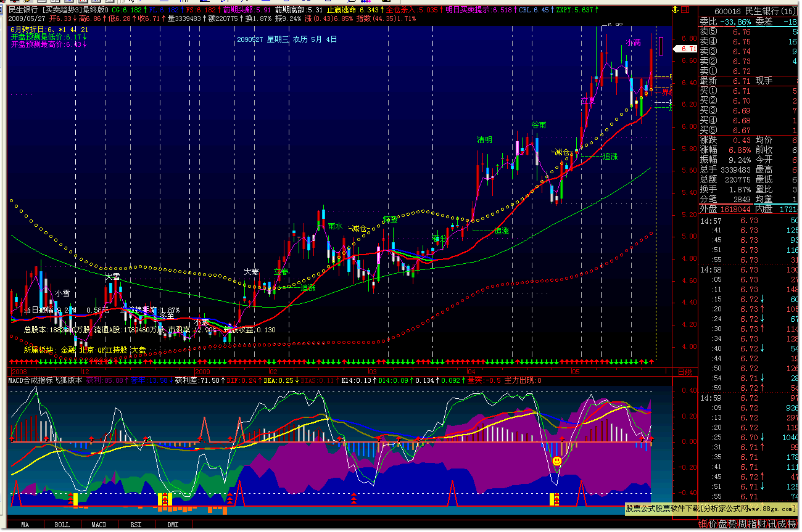Select the DMI indicator tab
This screenshot has height=532, width=802.
point(173,525)
